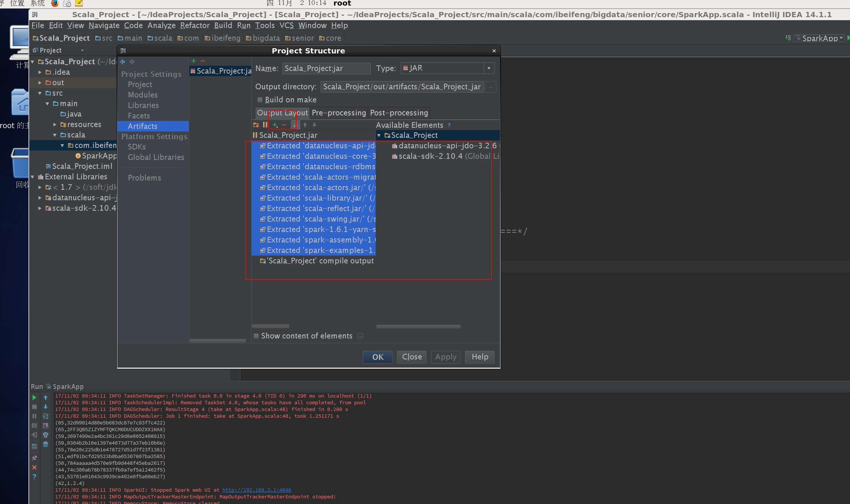Click the green plus to add a new artifact
The width and height of the screenshot is (850, 504).
pyautogui.click(x=194, y=61)
